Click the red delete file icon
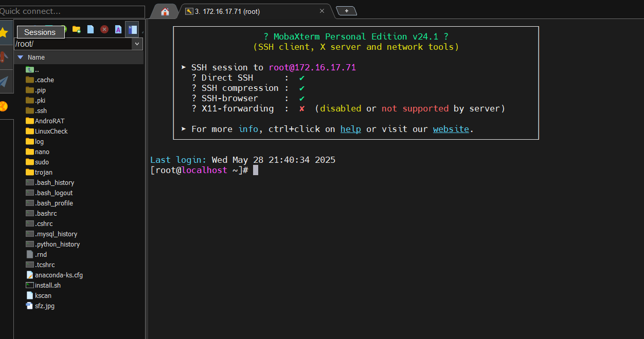 tap(104, 30)
